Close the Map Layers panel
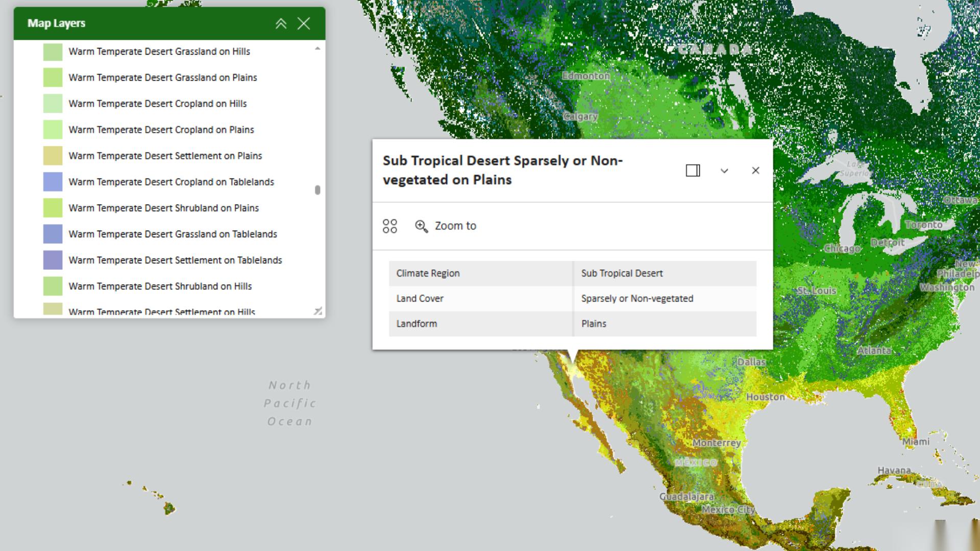 click(x=304, y=23)
